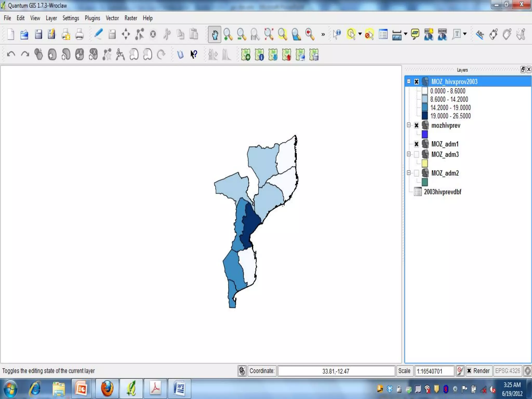
Task: Click the Save Project floppy icon
Action: (x=38, y=34)
